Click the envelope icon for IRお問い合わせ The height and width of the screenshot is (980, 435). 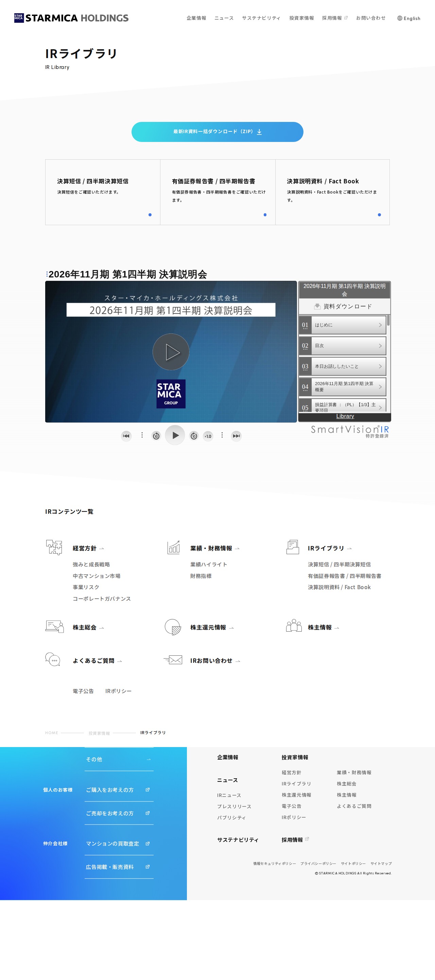tap(173, 660)
